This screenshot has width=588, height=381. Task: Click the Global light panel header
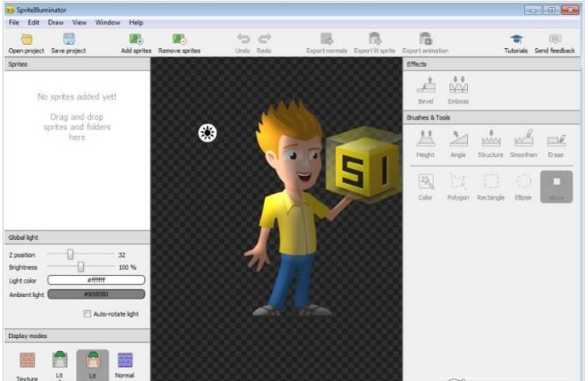click(77, 237)
